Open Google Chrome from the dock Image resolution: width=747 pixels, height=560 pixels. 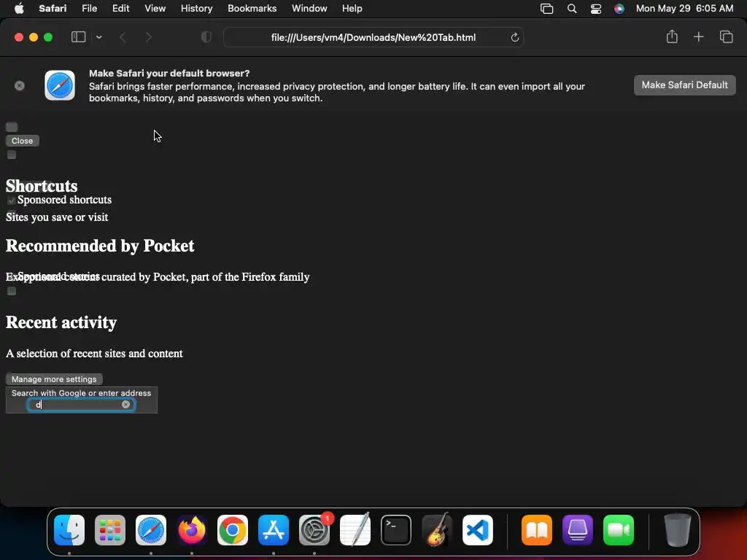point(233,530)
